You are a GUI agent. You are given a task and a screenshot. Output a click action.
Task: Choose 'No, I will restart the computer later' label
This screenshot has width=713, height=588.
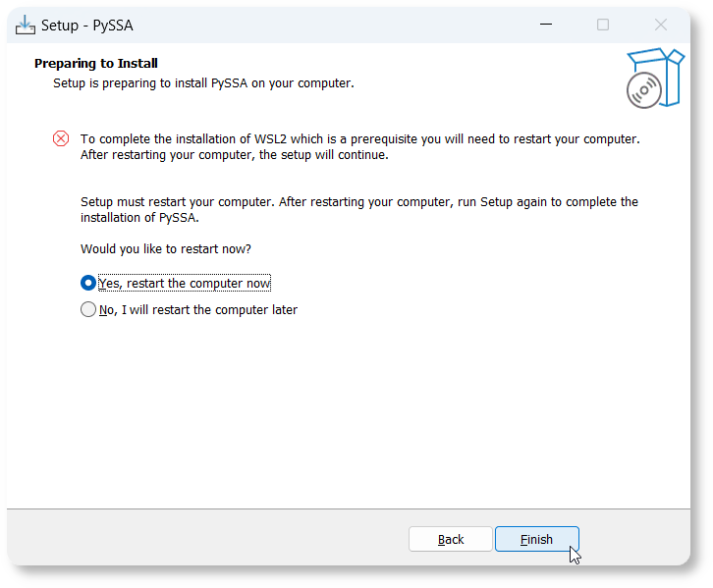click(197, 310)
